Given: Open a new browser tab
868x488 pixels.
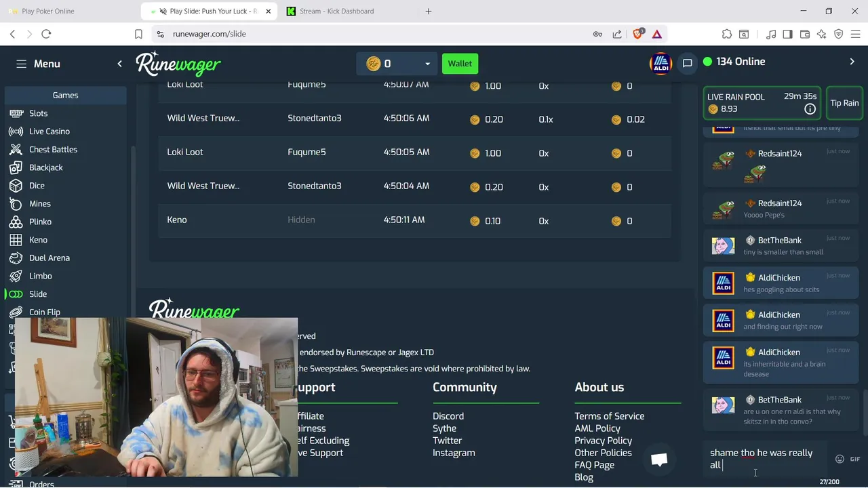Looking at the screenshot, I should [429, 11].
